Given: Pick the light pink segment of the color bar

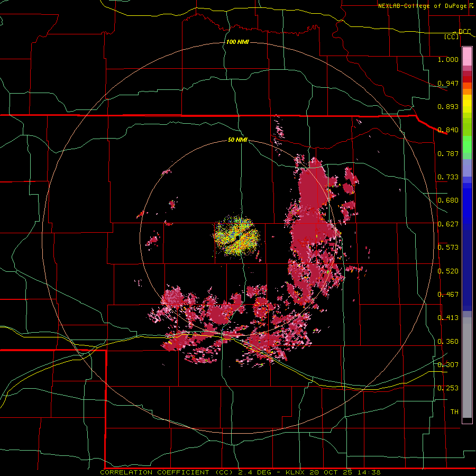Looking at the screenshot, I should 467,57.
